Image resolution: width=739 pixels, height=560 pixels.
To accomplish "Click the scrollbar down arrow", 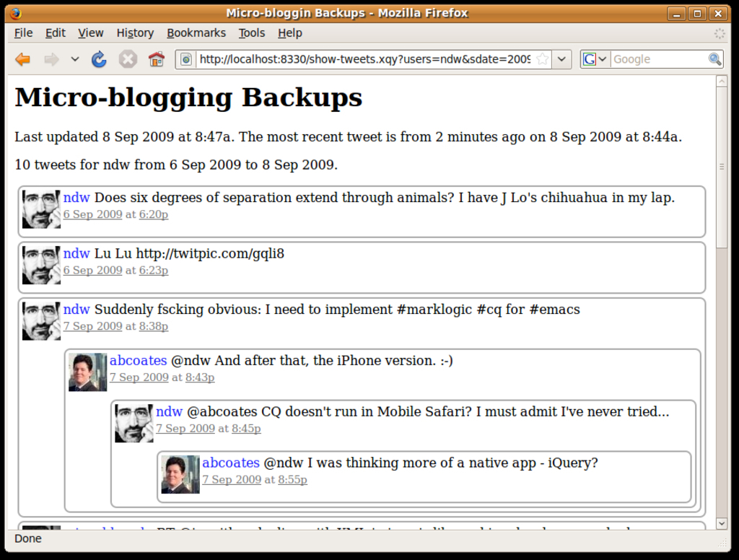I will (722, 523).
